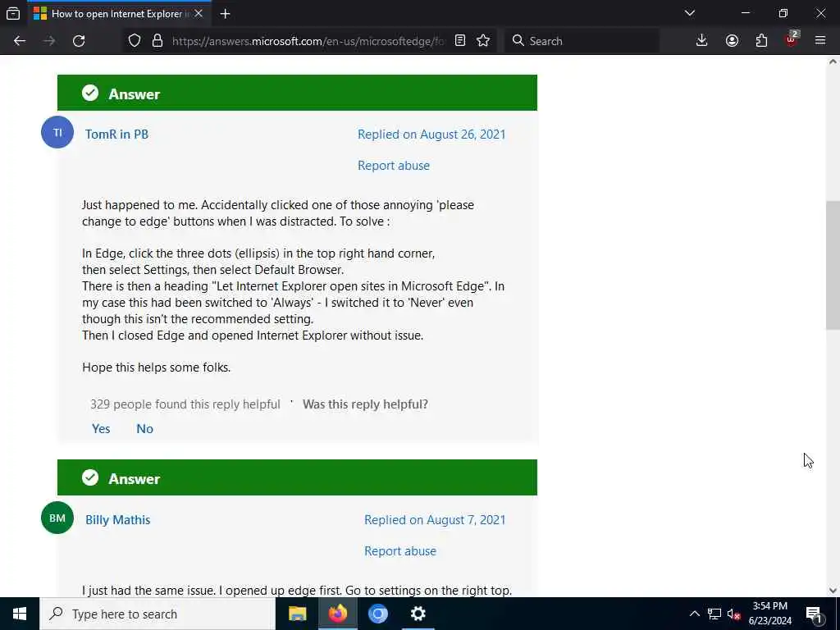The image size is (840, 630).
Task: Close the Internet Explorer tab
Action: (x=199, y=13)
